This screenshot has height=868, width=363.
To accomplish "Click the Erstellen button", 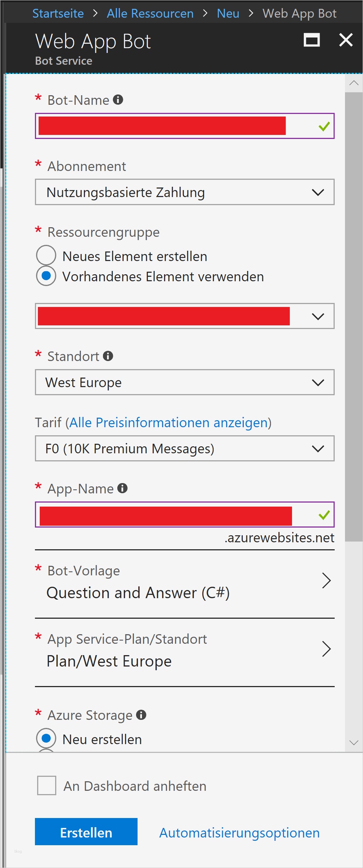I will 86,832.
